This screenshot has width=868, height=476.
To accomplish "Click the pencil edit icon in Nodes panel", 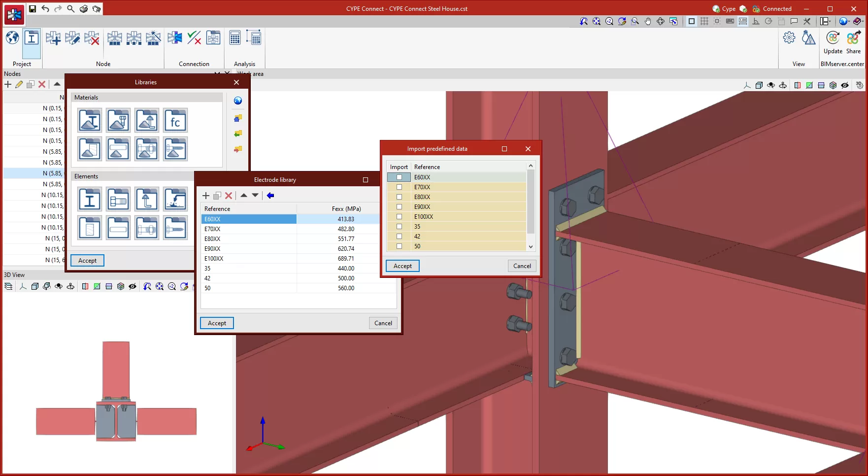I will click(x=19, y=84).
